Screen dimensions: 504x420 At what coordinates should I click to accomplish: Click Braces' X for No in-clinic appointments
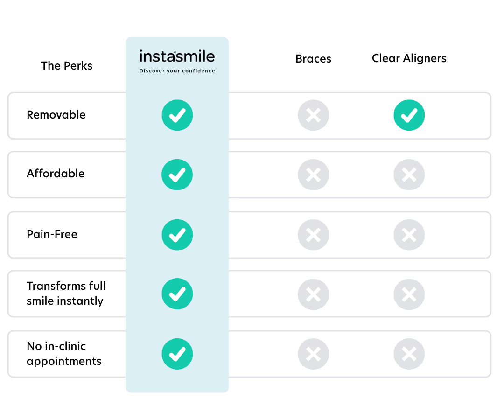tap(313, 354)
